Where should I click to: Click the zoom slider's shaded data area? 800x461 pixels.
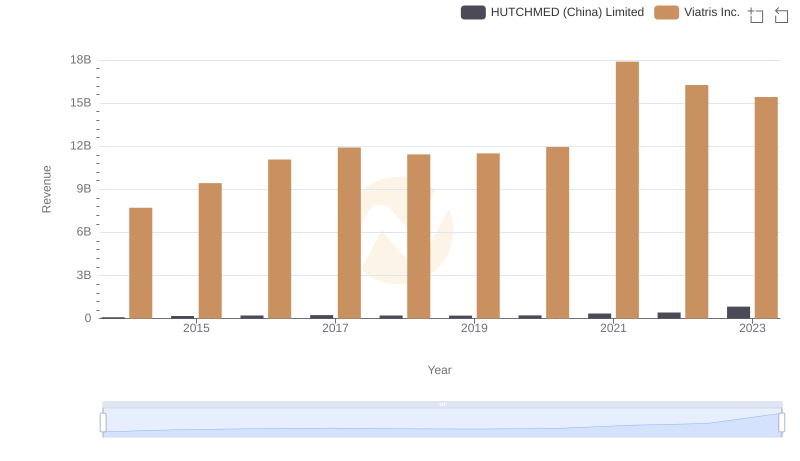(x=442, y=423)
